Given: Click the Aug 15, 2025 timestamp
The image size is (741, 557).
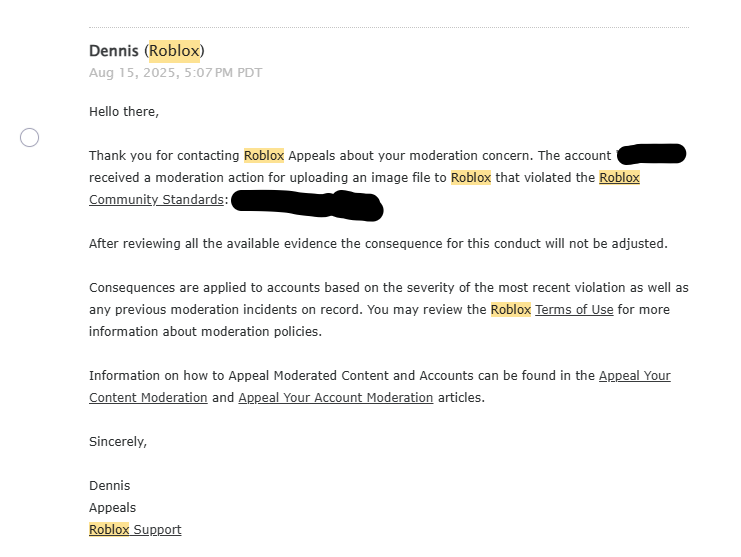Looking at the screenshot, I should tap(175, 73).
